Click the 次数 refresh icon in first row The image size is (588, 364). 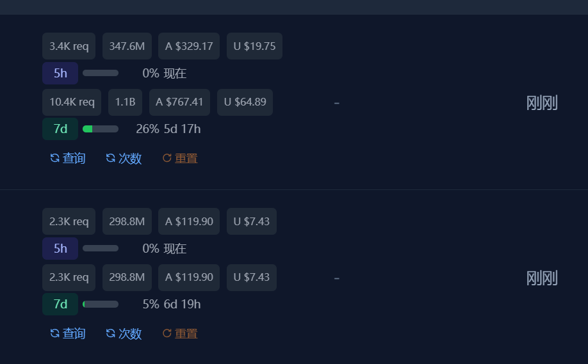[x=111, y=158]
